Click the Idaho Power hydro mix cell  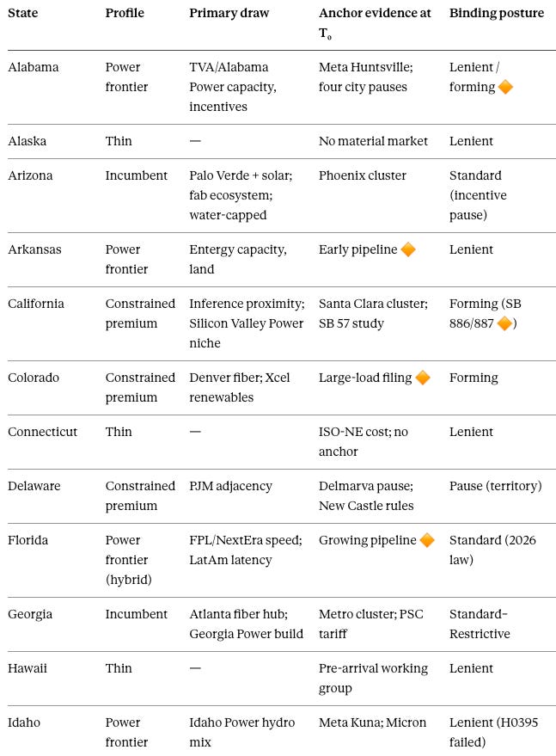click(x=241, y=732)
